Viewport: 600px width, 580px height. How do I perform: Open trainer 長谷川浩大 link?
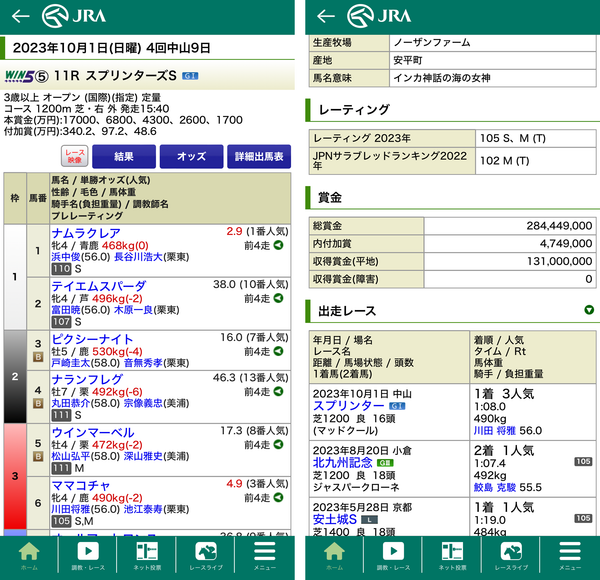[139, 257]
